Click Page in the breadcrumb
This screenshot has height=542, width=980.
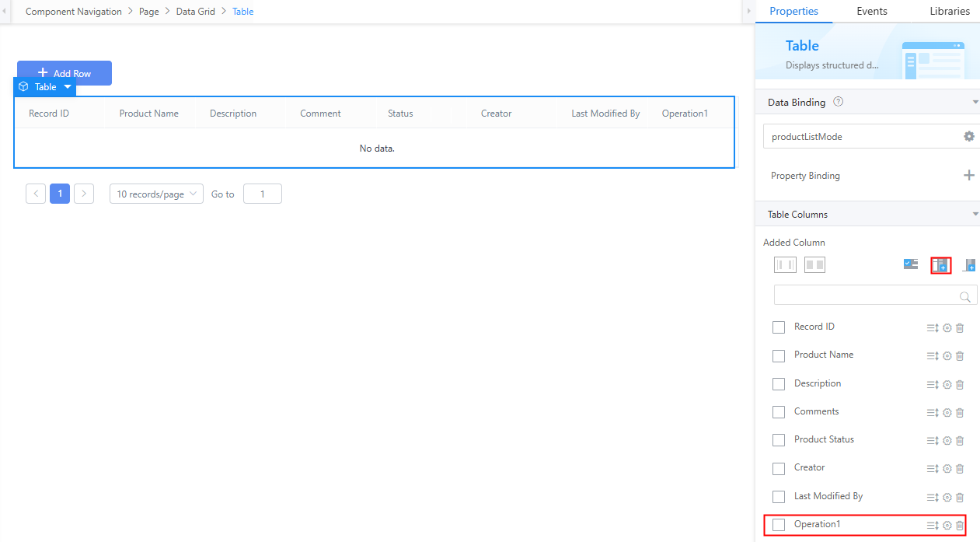point(149,12)
